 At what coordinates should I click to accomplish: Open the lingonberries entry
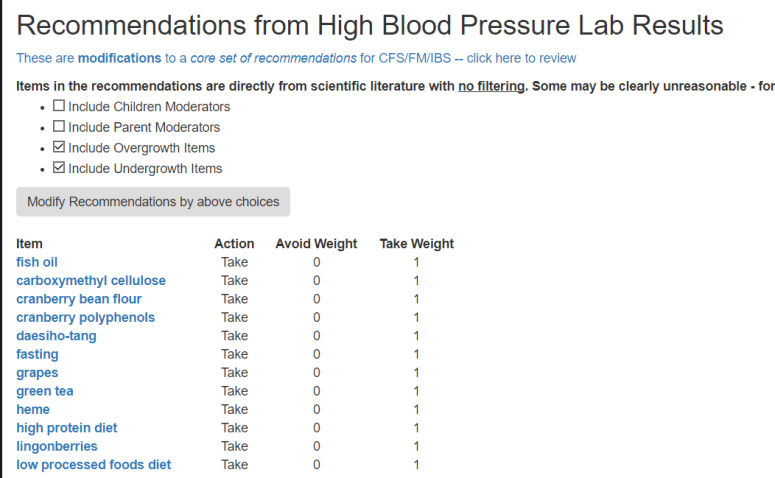[x=57, y=446]
